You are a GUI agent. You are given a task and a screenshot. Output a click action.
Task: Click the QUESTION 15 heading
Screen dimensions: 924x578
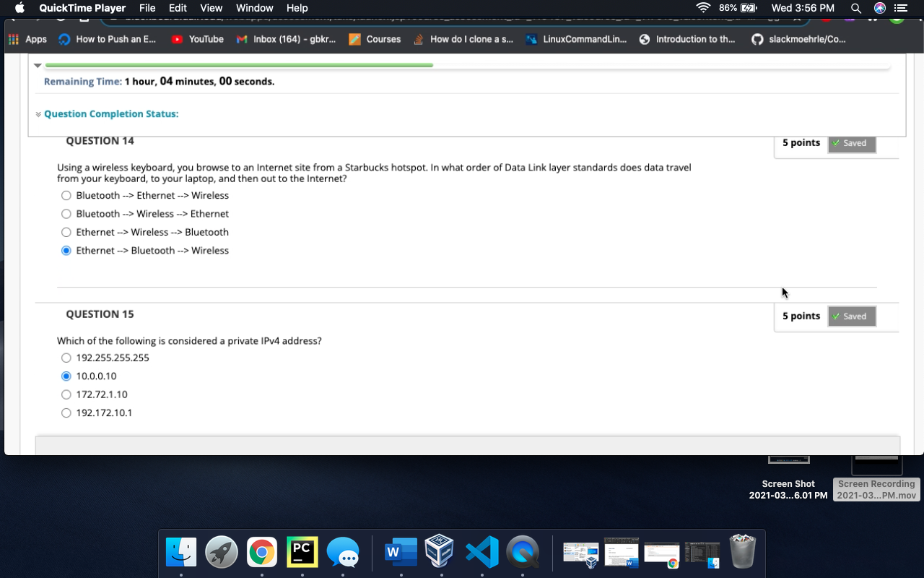coord(100,314)
